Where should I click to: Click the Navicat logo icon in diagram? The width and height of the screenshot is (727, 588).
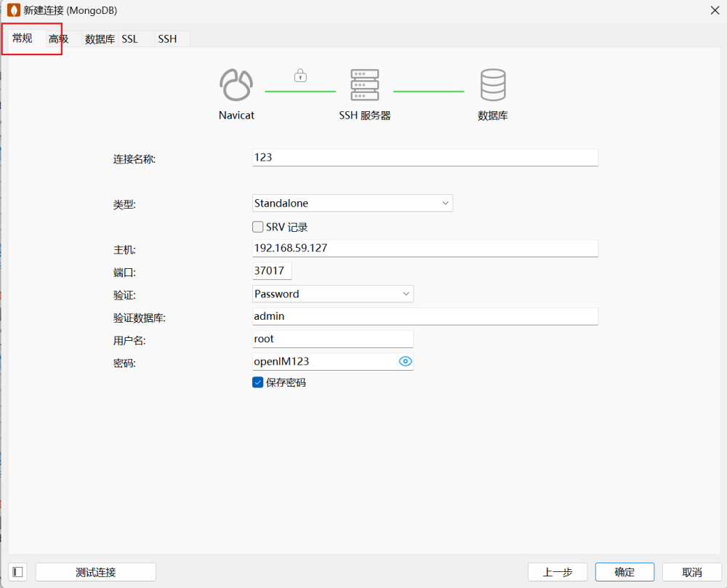click(236, 85)
